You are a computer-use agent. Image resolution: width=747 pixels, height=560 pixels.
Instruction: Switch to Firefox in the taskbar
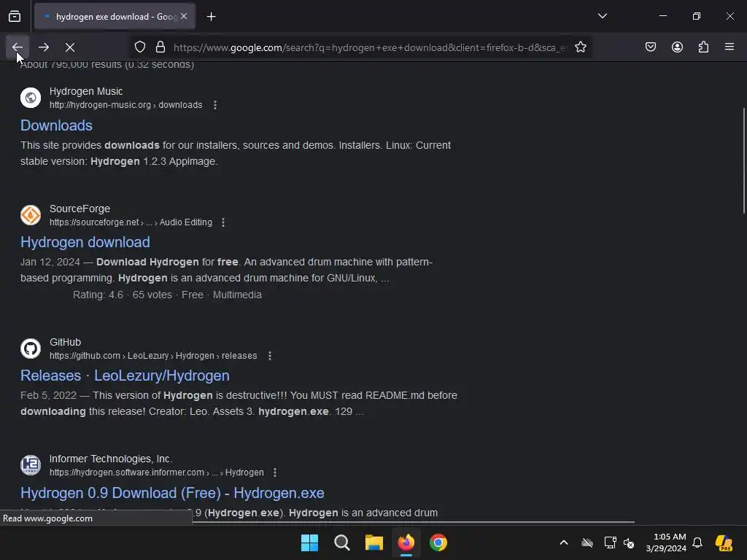coord(406,542)
